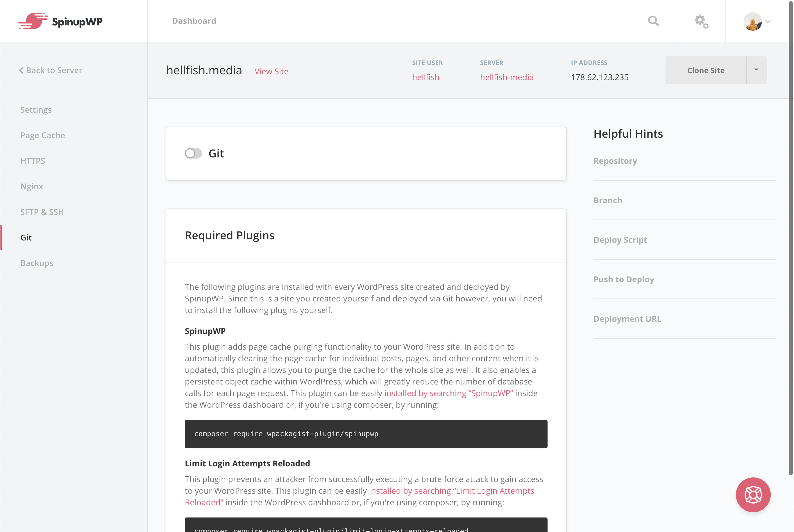Open the search magnifier icon
794x532 pixels.
coord(653,21)
